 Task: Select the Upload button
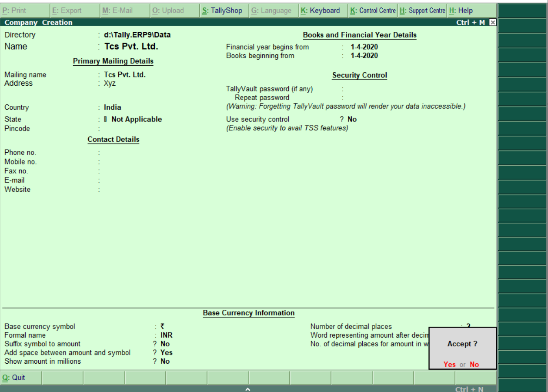tap(174, 10)
